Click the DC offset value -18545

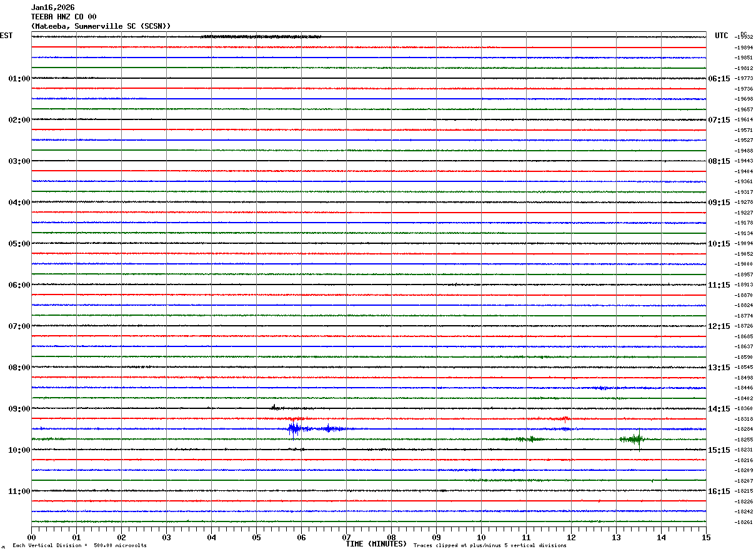coord(744,368)
